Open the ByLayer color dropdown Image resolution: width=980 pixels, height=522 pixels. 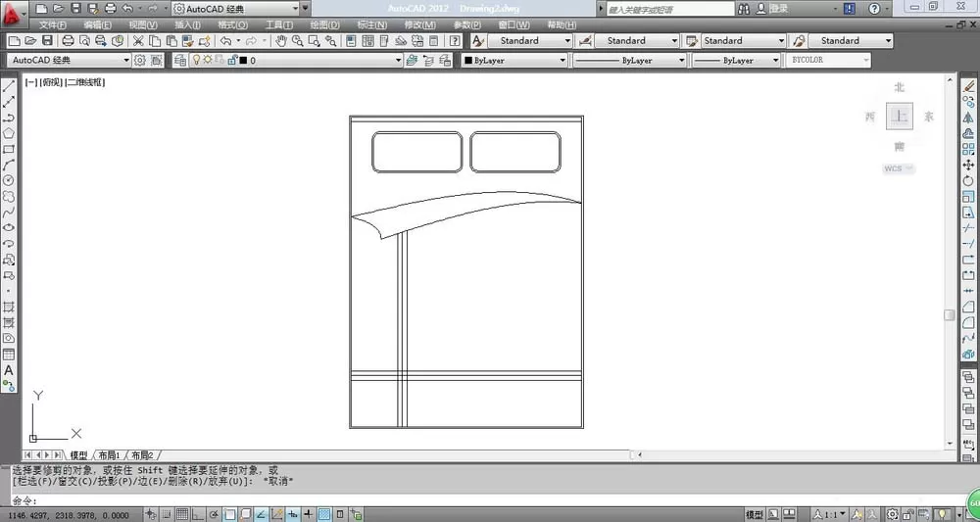514,61
